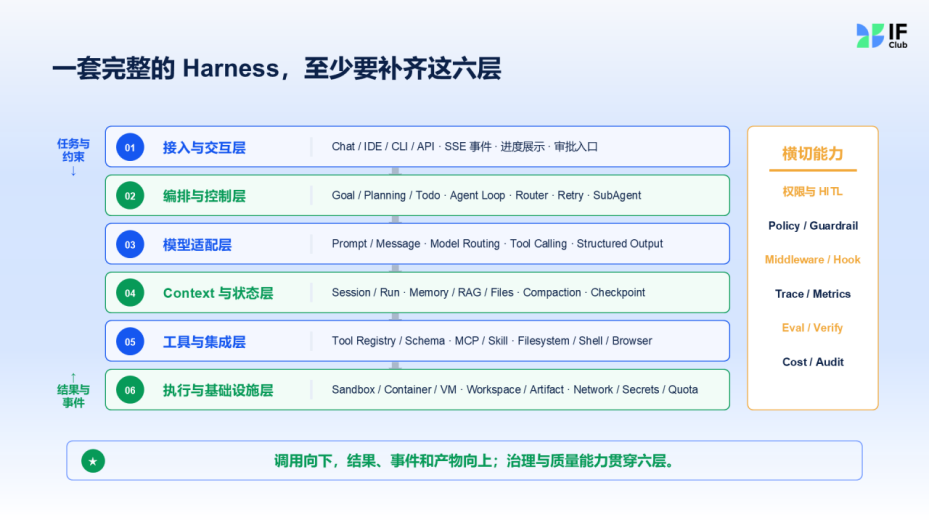
Task: Click the blue 05 number badge
Action: coord(130,342)
